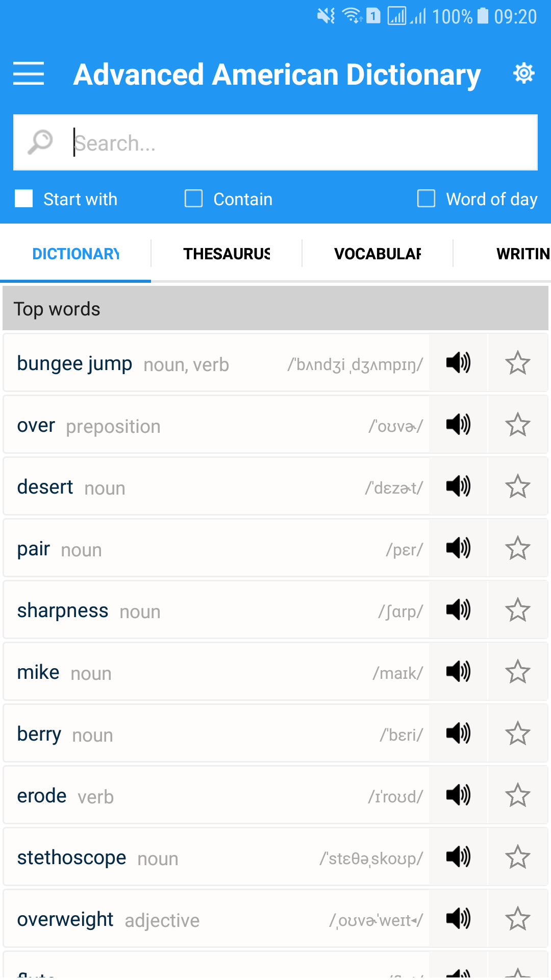Play pronunciation audio for desert
The height and width of the screenshot is (980, 551).
458,486
